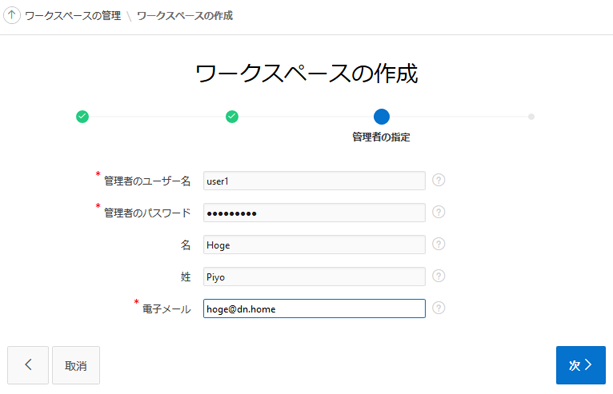
Task: Proceed with the 次 button
Action: 581,365
